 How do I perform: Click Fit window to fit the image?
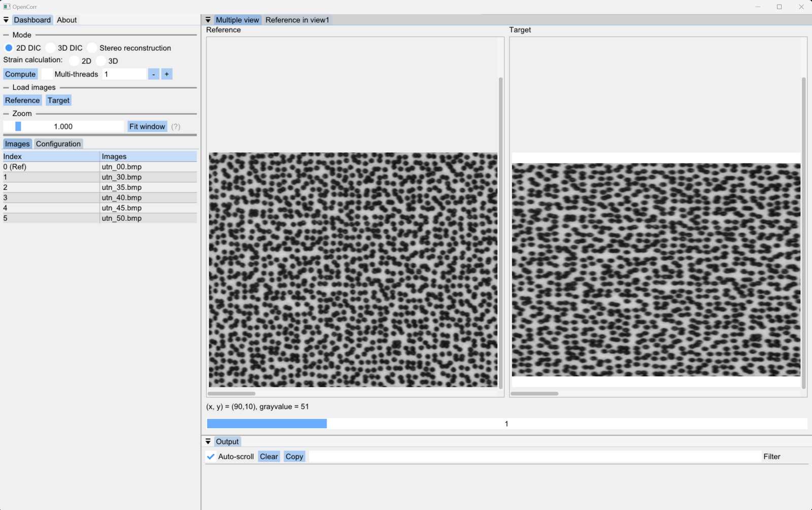click(147, 126)
